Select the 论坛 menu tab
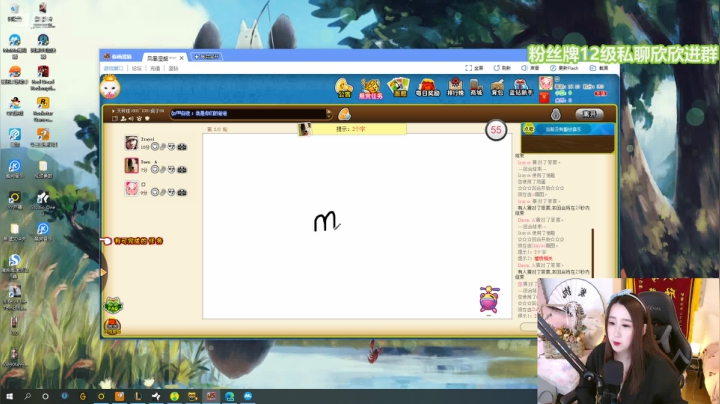720x404 pixels. pyautogui.click(x=136, y=68)
